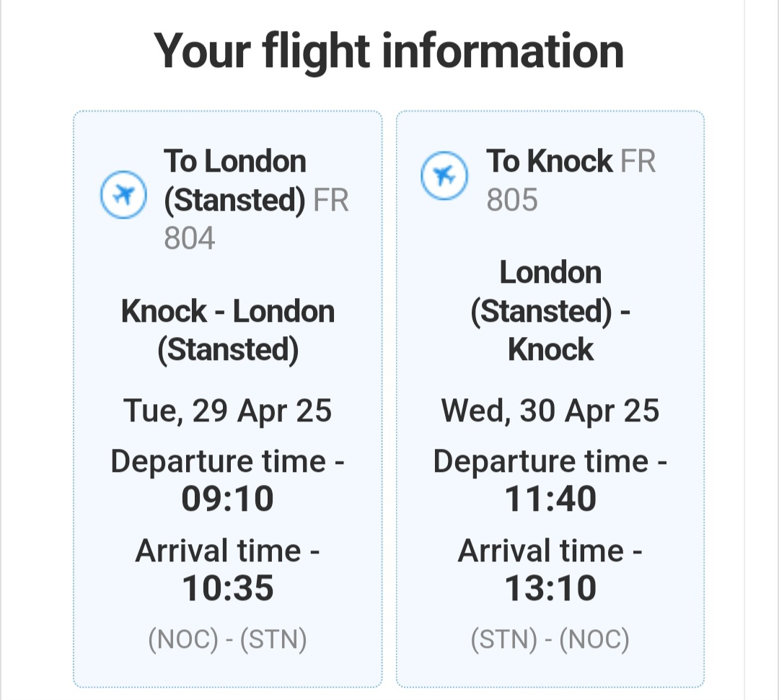Click the outbound 'Arrival time -' label
Screen dimensions: 779x700
pyautogui.click(x=227, y=551)
